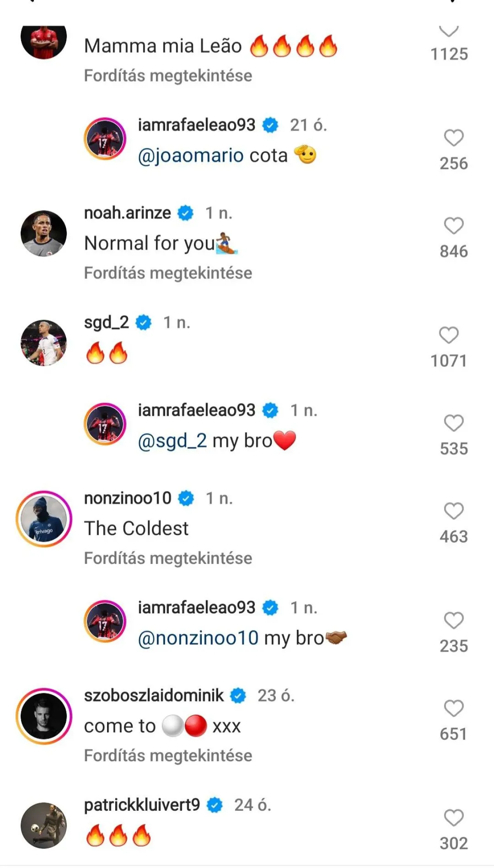Open noah.arinze's profile picture
The width and height of the screenshot is (494, 868).
[44, 233]
